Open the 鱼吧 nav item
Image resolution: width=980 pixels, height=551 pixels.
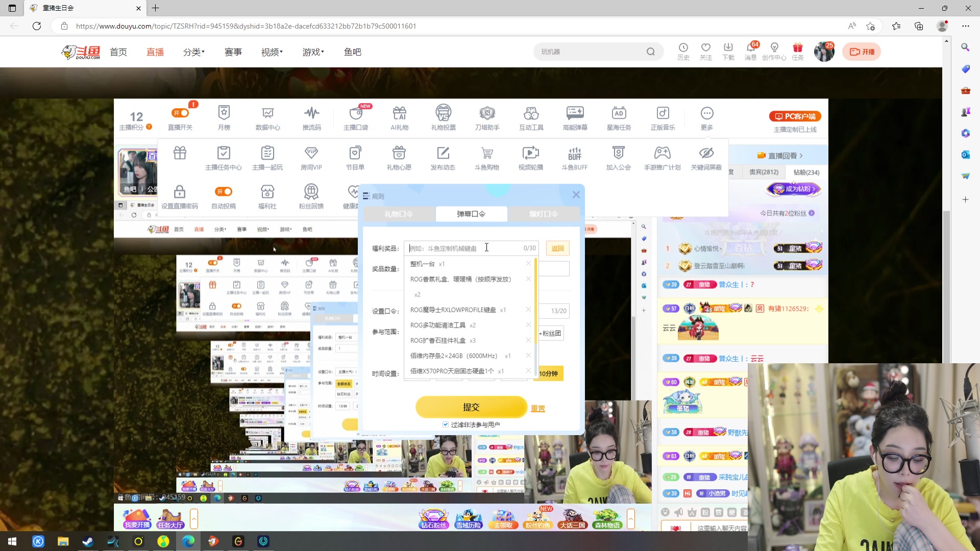pyautogui.click(x=353, y=52)
